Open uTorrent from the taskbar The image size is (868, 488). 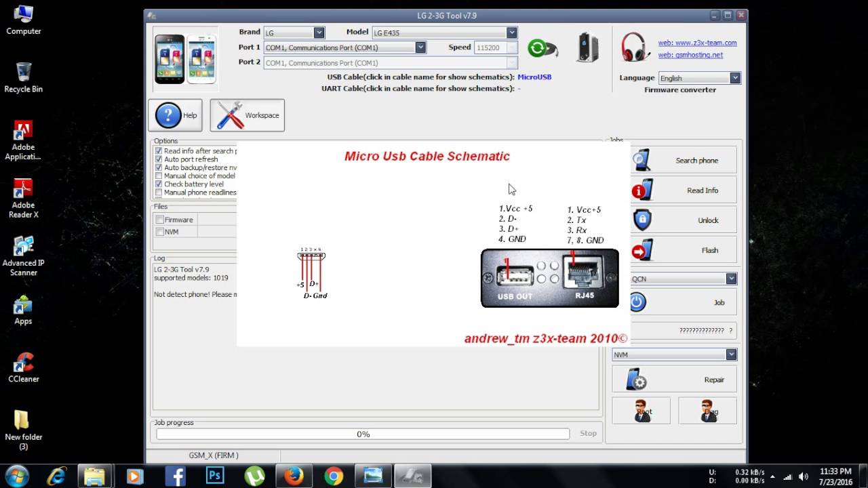point(254,476)
